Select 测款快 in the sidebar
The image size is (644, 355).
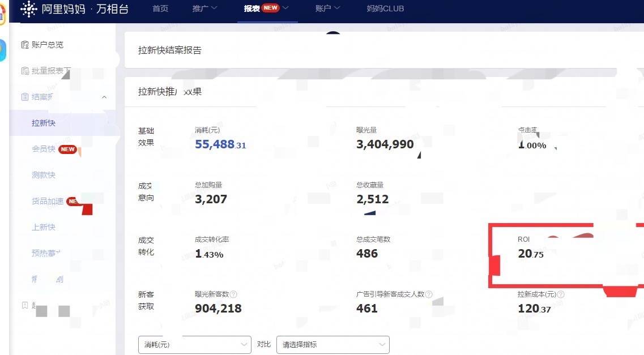pos(44,175)
